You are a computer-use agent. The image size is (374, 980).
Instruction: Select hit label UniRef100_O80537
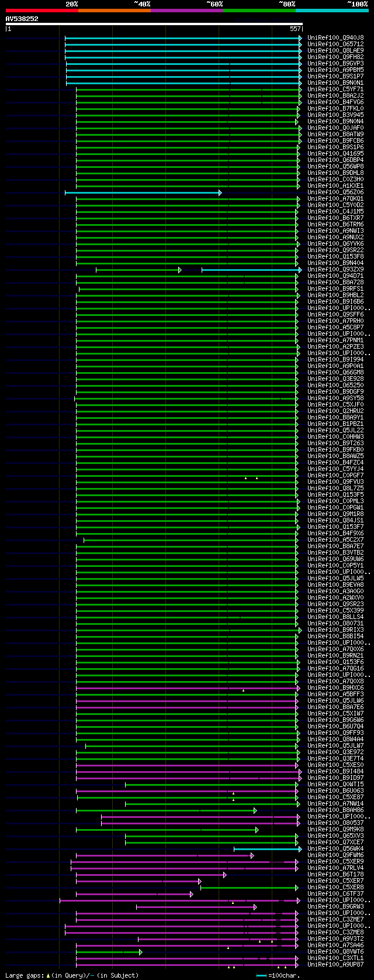(x=335, y=823)
